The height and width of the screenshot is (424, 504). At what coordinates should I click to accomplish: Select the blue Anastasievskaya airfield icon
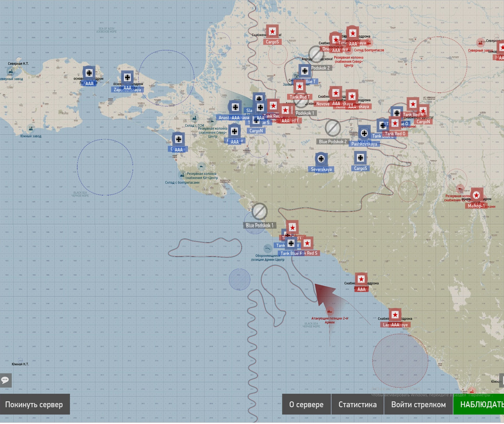235,107
